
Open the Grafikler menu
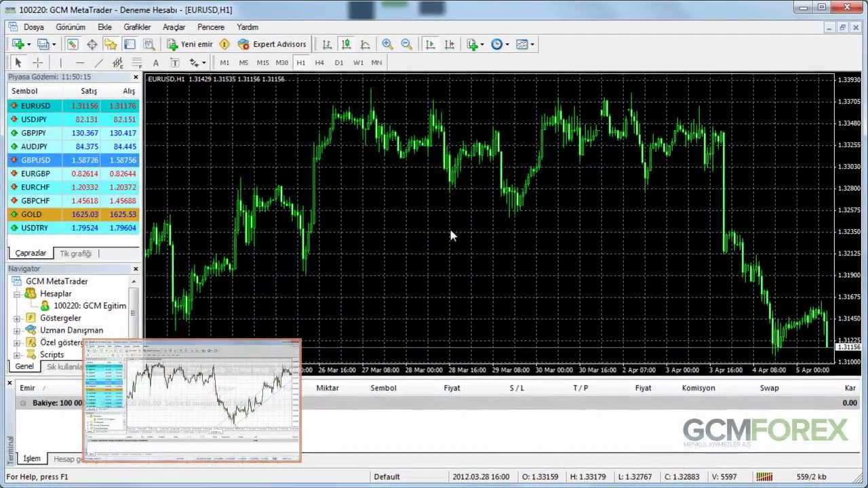[137, 27]
